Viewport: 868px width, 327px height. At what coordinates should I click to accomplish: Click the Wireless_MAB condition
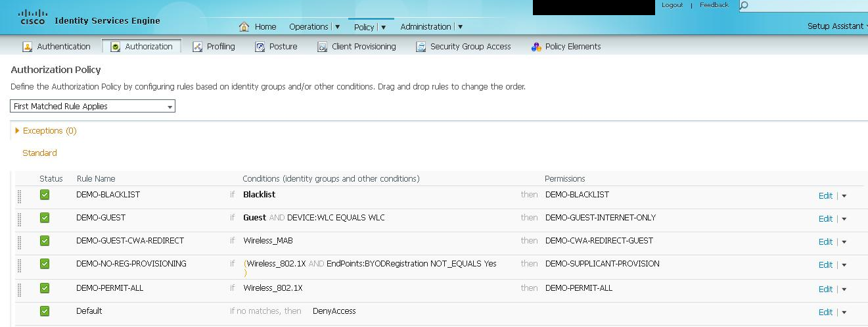click(x=267, y=241)
